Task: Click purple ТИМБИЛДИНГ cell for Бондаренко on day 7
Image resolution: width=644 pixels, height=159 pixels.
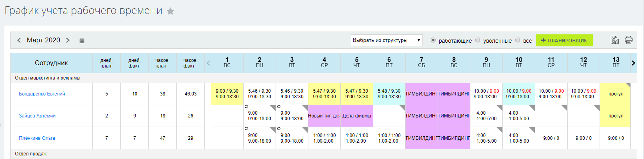Action: click(422, 94)
